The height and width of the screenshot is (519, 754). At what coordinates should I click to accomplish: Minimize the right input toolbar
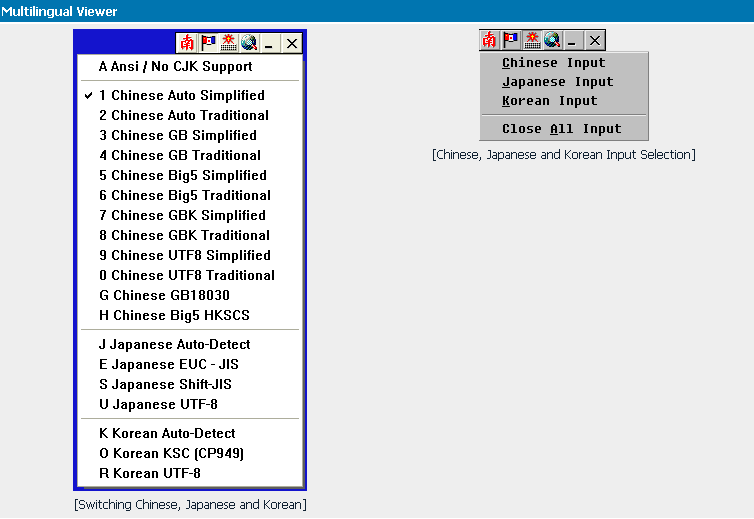click(x=572, y=40)
